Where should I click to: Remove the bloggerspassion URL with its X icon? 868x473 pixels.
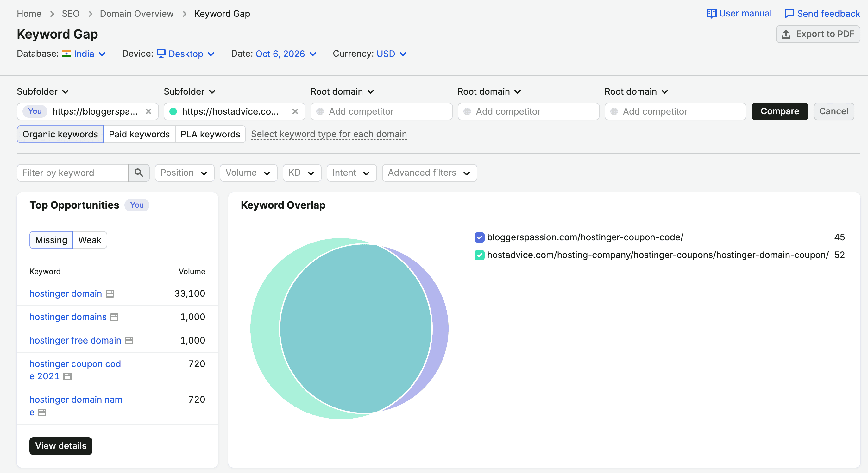click(x=148, y=111)
